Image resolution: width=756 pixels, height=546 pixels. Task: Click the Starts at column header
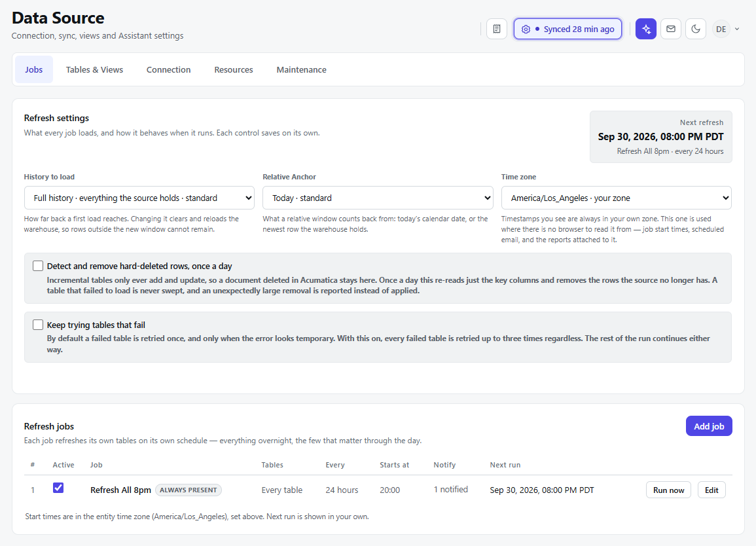[x=395, y=465]
